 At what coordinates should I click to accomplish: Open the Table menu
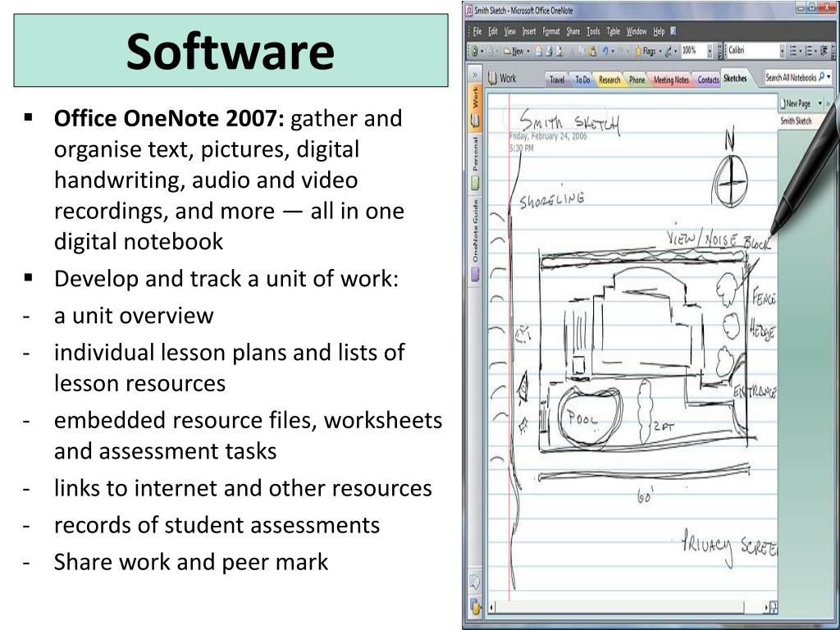(613, 32)
